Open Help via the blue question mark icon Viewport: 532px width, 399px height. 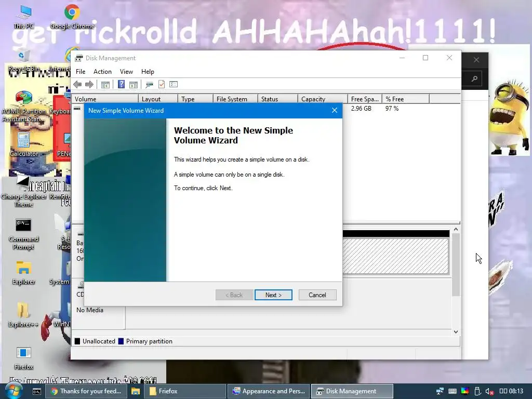(121, 84)
